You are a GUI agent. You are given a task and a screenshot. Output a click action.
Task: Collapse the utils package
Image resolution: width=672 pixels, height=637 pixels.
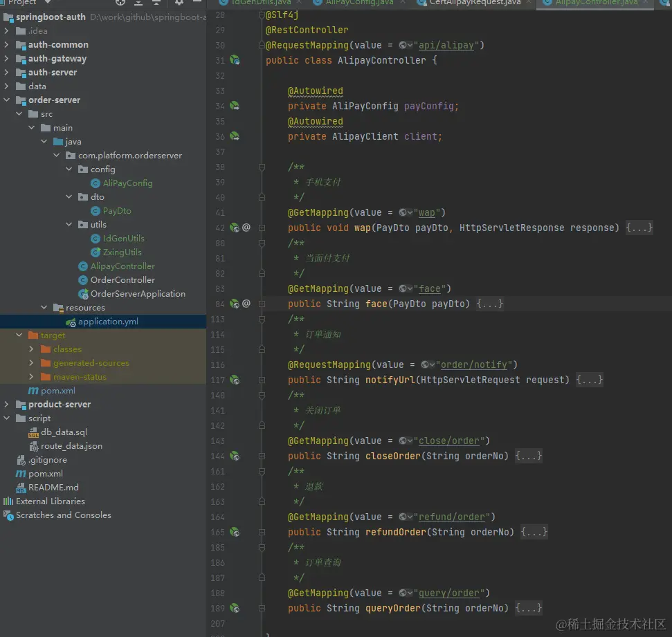tap(69, 225)
